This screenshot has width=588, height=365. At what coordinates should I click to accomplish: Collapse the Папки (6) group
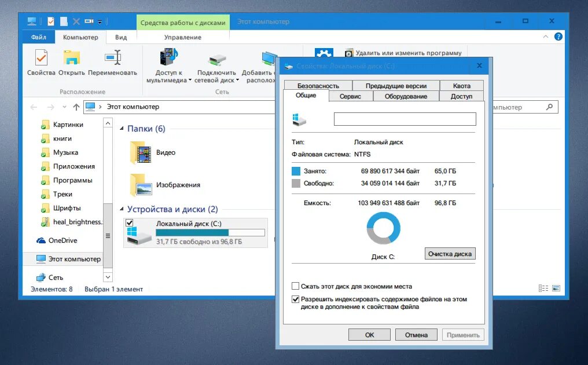122,129
